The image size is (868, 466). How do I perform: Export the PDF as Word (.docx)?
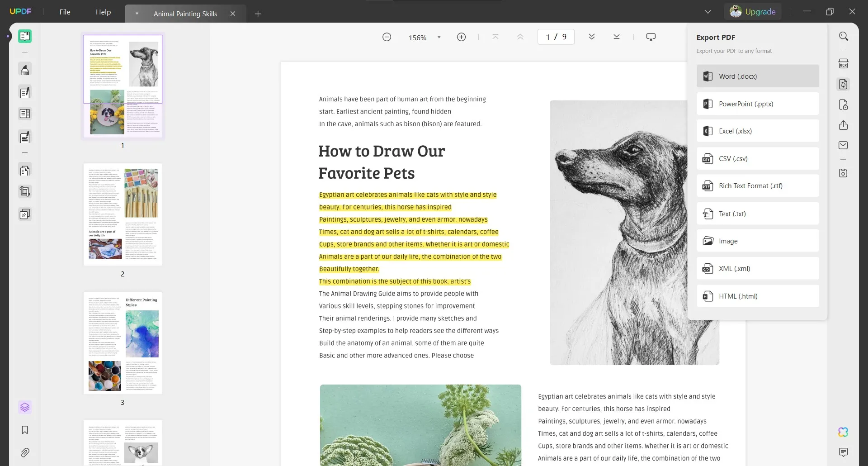[x=758, y=76]
